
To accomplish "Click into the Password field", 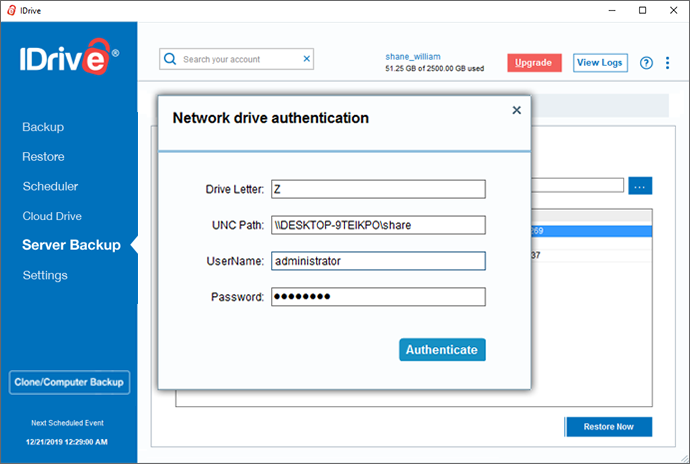I will tap(378, 297).
